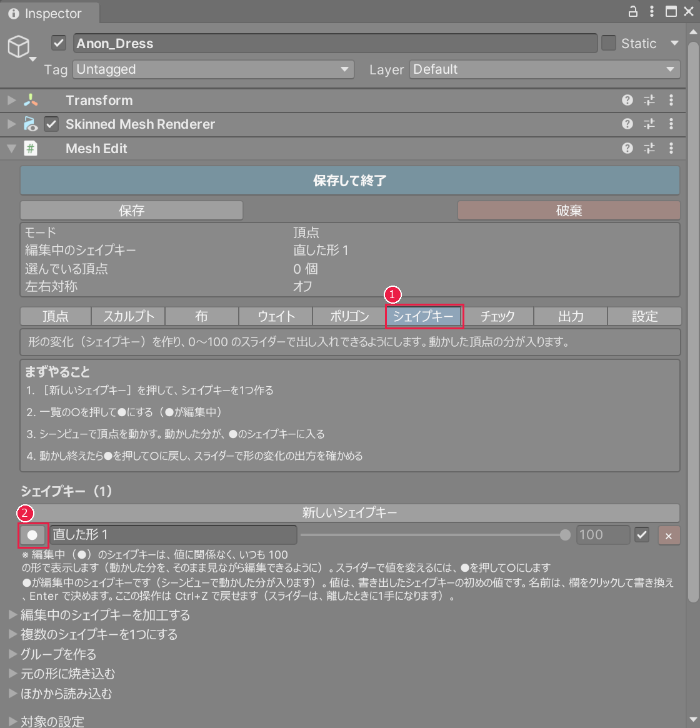Select the Inspector tab
700x728 pixels.
[x=50, y=14]
